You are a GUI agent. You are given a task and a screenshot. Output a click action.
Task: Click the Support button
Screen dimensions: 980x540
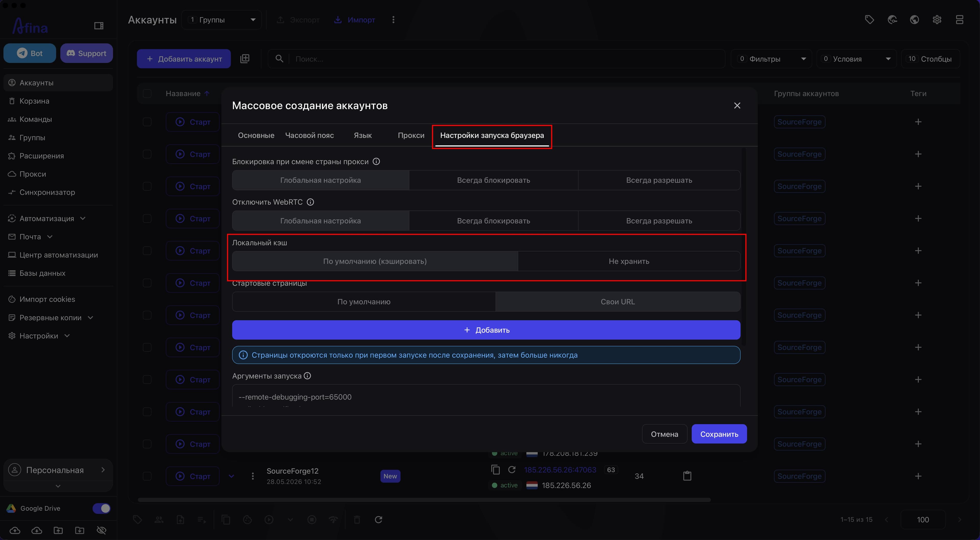click(86, 53)
